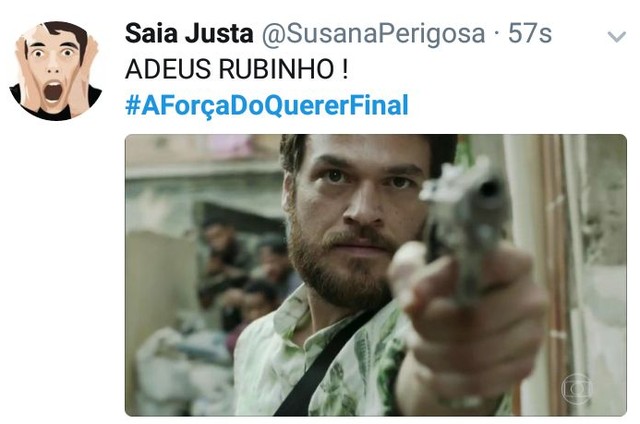The height and width of the screenshot is (424, 640).
Task: Open the @SusanaPerigosa handle
Action: pos(373,34)
